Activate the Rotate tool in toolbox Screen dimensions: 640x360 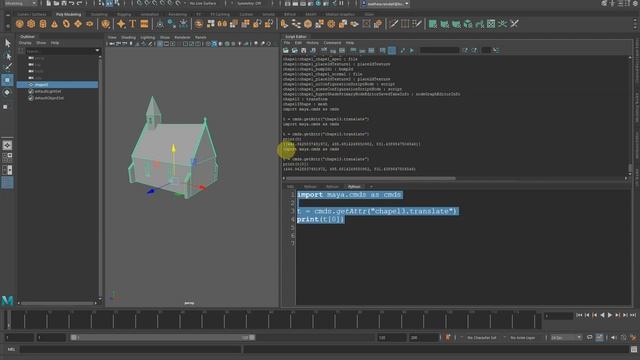click(x=7, y=93)
